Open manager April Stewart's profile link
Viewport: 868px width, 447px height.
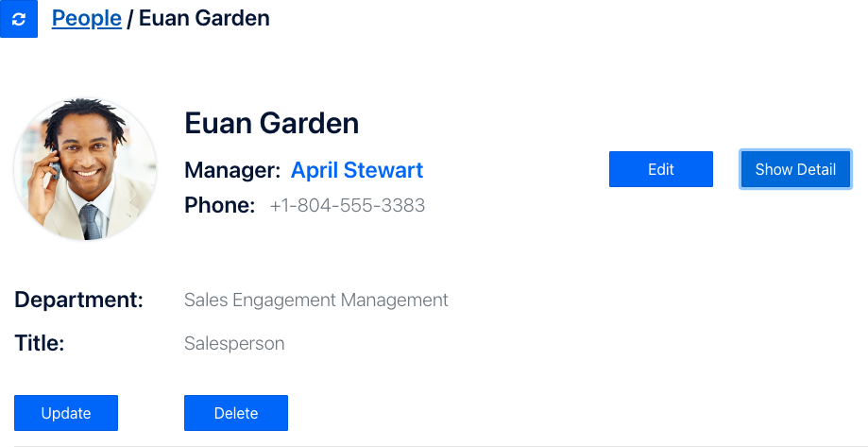pyautogui.click(x=357, y=170)
